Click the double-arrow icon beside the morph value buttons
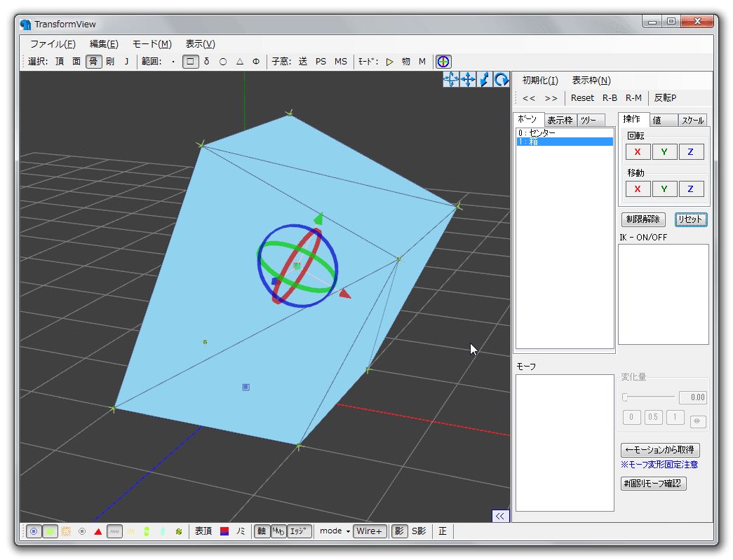 tap(697, 421)
